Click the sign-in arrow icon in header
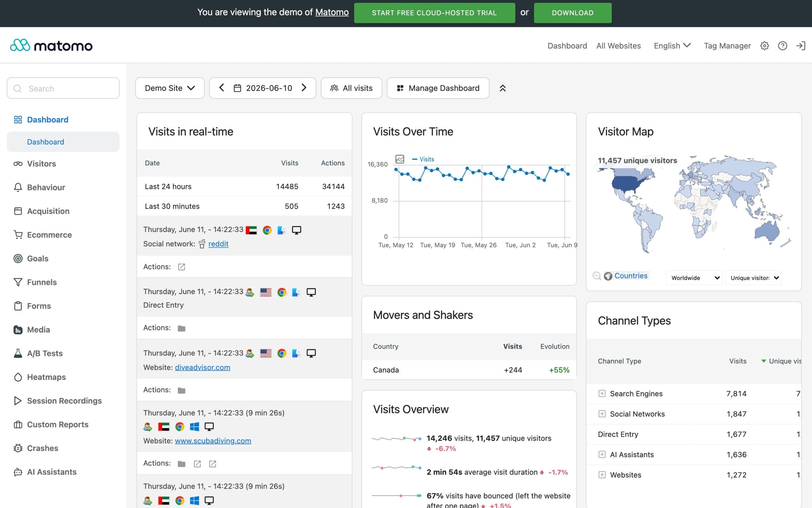Image resolution: width=812 pixels, height=508 pixels. [801, 46]
